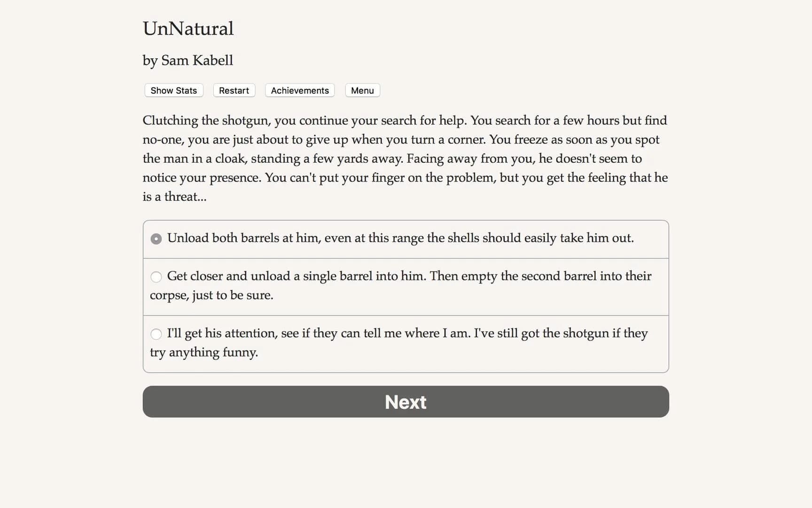Click inside the story text paragraph
The image size is (812, 508).
(404, 159)
